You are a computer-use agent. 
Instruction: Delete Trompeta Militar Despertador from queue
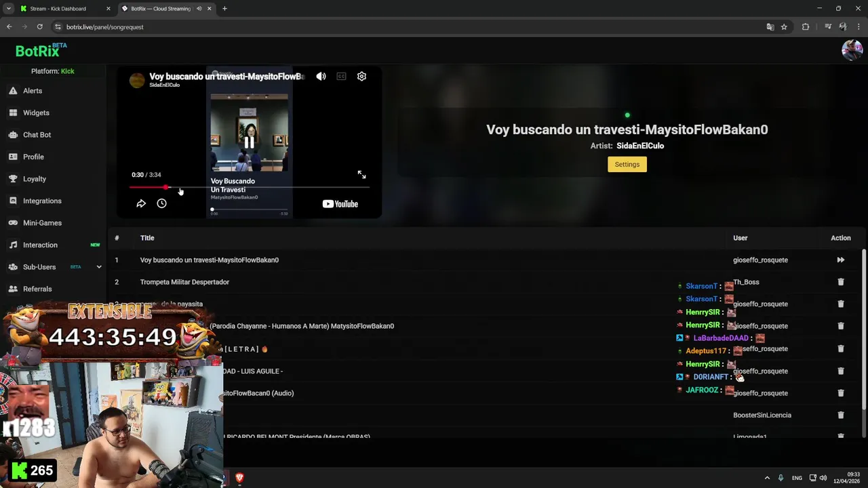(841, 282)
